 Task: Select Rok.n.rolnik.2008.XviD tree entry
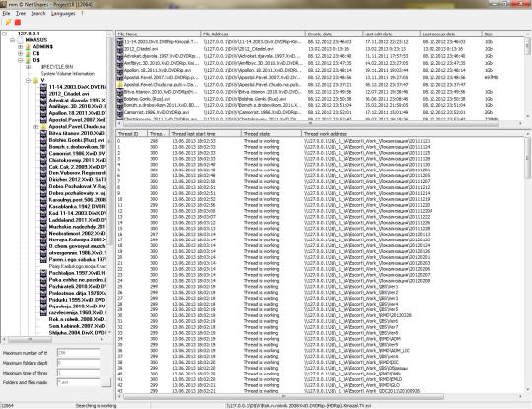78,319
